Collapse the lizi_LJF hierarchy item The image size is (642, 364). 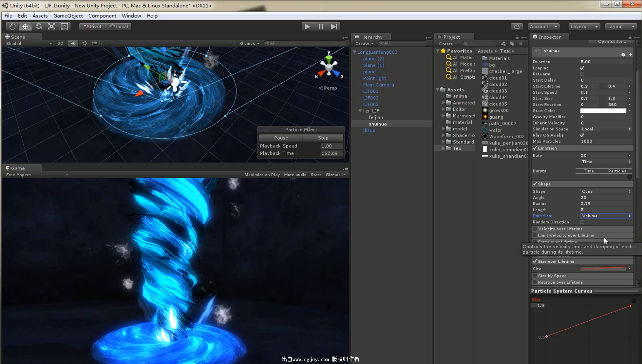360,111
